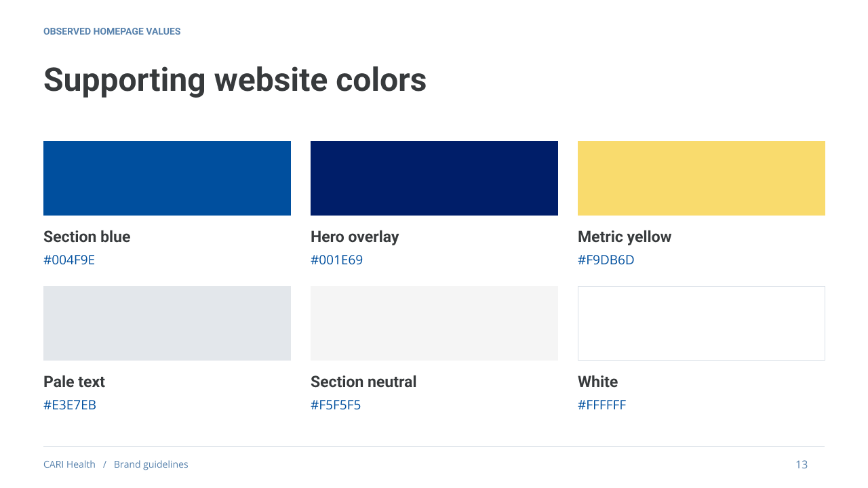868x488 pixels.
Task: Select the Section neutral swatch
Action: tap(434, 323)
